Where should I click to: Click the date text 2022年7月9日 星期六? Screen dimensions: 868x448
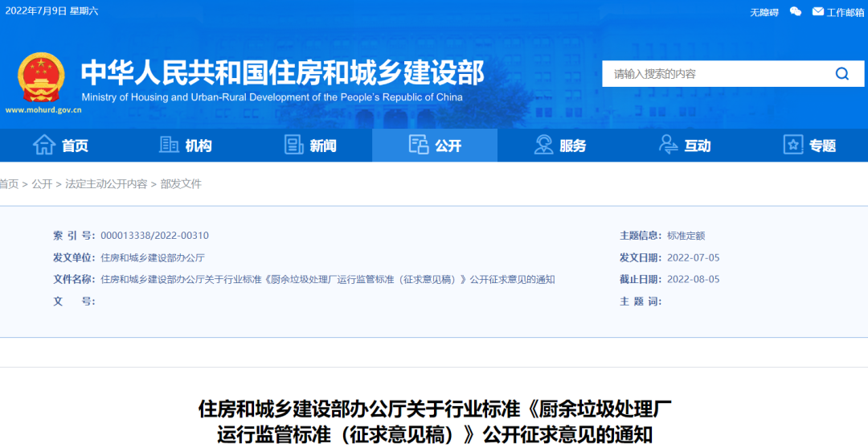pyautogui.click(x=52, y=10)
